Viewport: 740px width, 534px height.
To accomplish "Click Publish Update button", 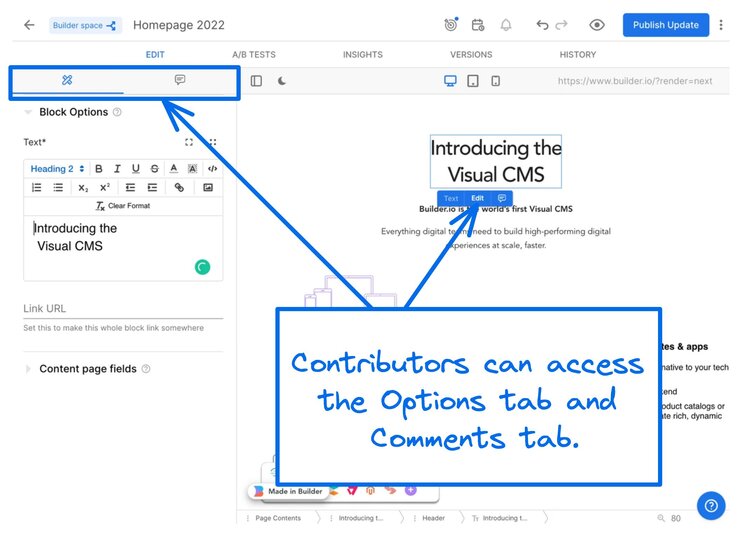I will tap(665, 25).
